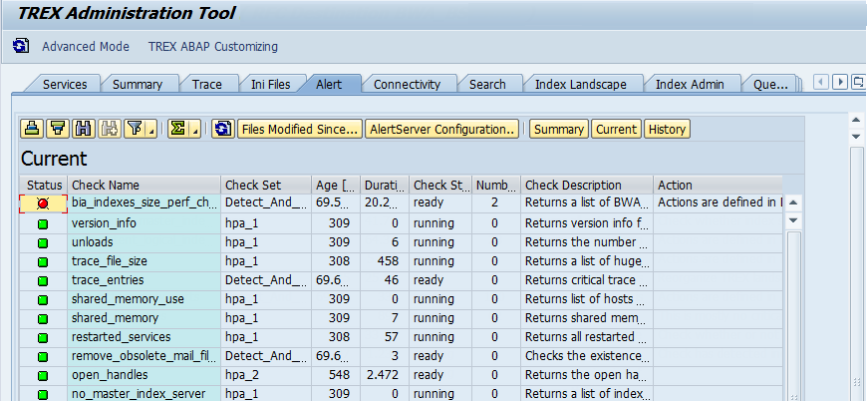Image resolution: width=868 pixels, height=401 pixels.
Task: Click green status icon of unloads row
Action: pyautogui.click(x=43, y=242)
